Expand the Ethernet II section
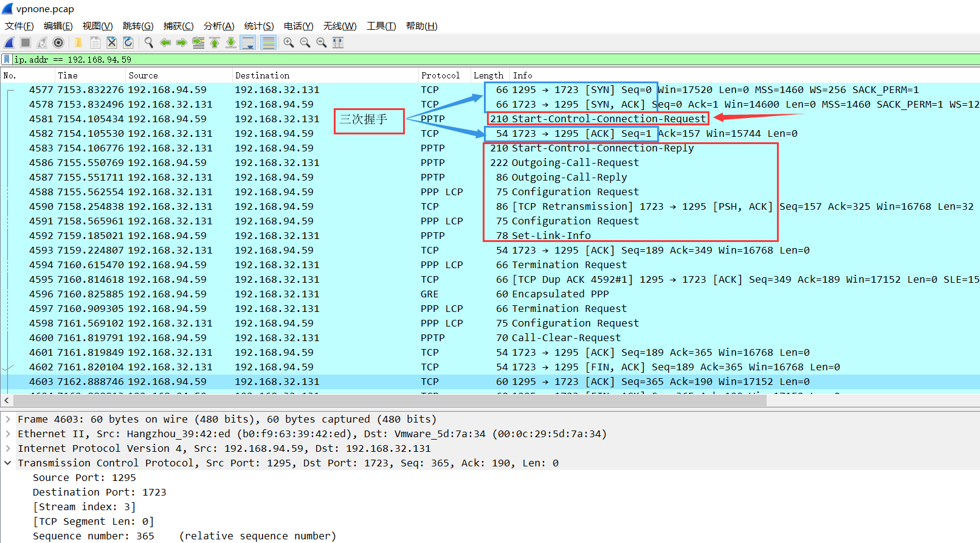This screenshot has width=980, height=543. 8,434
